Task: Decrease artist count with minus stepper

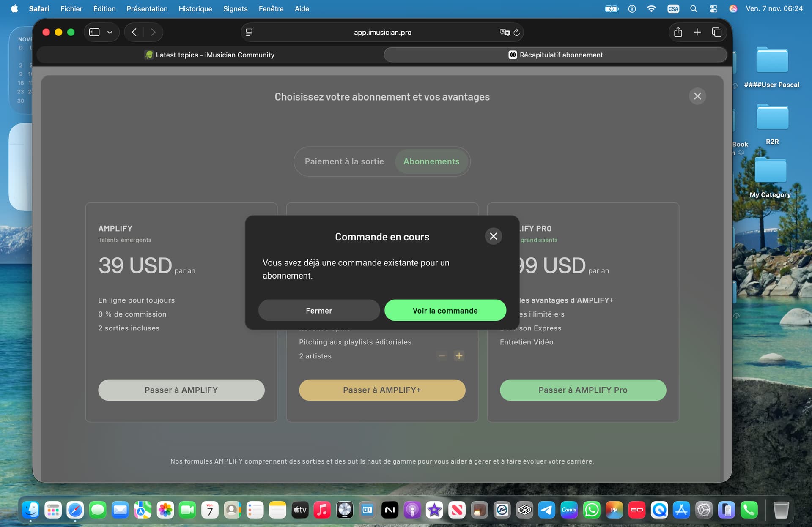Action: 442,356
